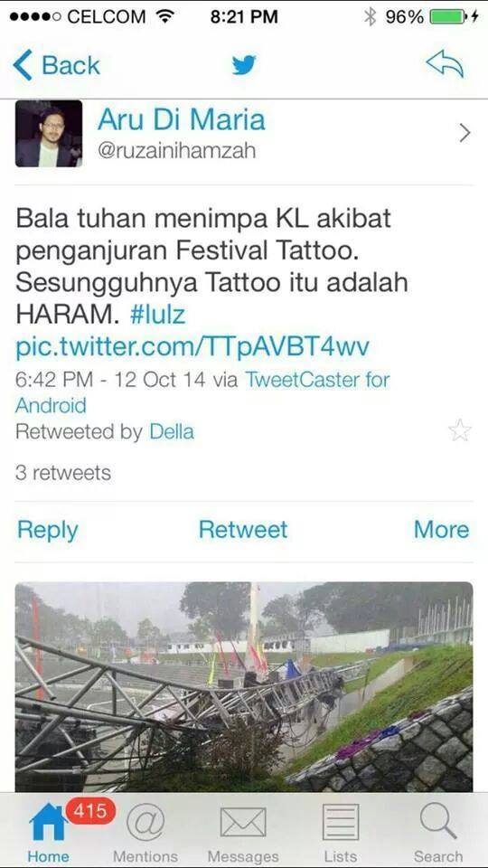Switch to the Home tab
The image size is (488, 868).
pyautogui.click(x=49, y=832)
